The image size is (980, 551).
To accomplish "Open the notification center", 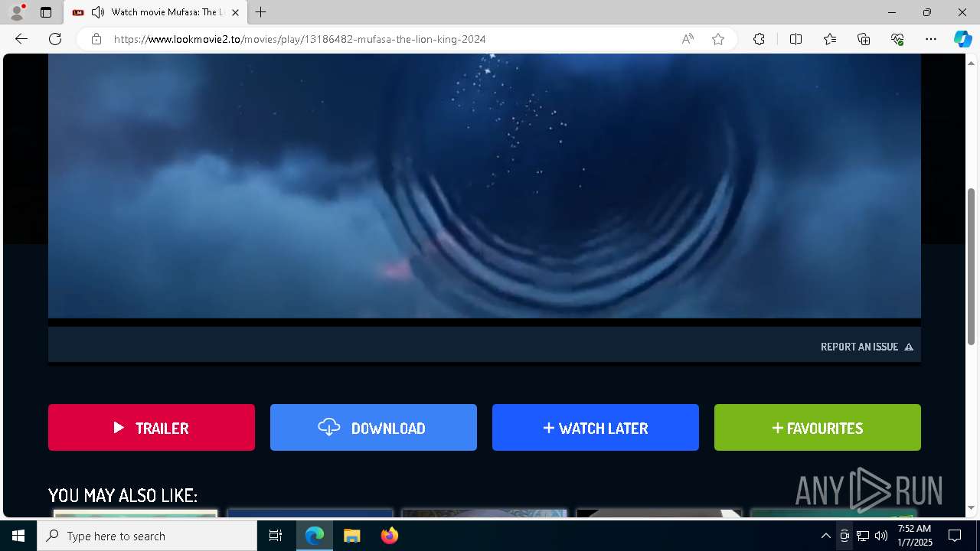I will 955,536.
